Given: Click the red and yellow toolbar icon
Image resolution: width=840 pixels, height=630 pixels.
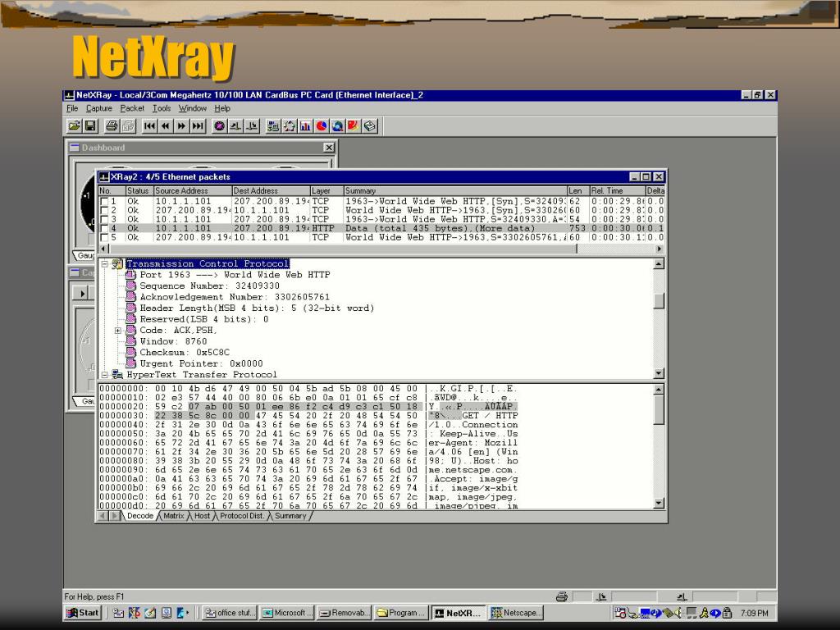Looking at the screenshot, I should click(354, 126).
